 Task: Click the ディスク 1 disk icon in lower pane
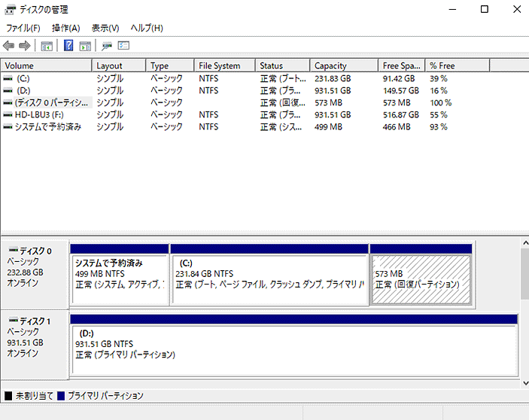pyautogui.click(x=13, y=320)
